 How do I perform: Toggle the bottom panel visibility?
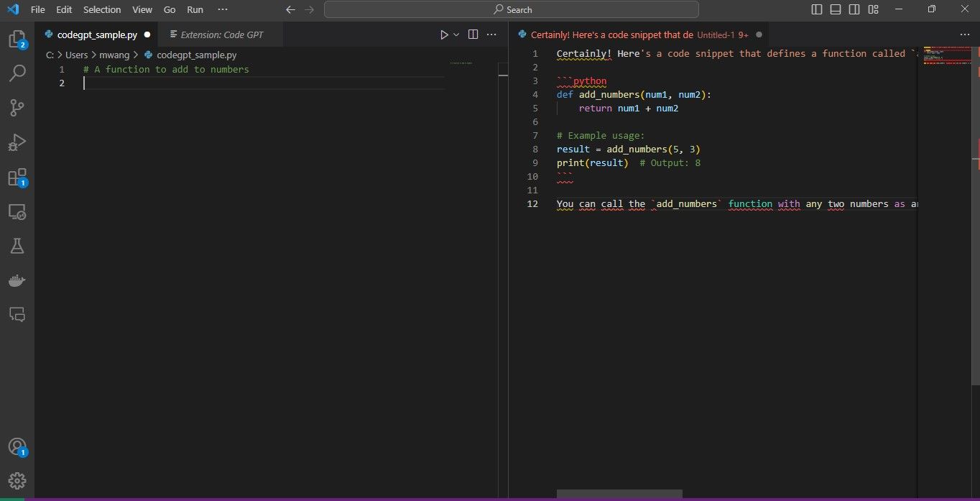click(x=835, y=9)
